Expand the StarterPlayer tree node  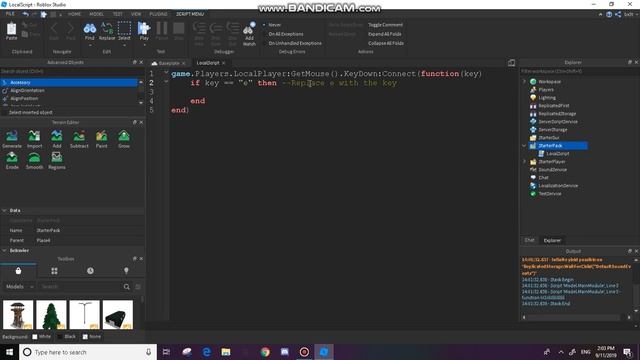pos(524,162)
